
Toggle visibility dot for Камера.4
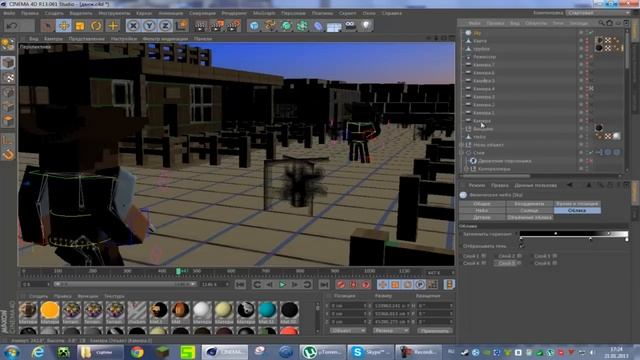click(581, 89)
